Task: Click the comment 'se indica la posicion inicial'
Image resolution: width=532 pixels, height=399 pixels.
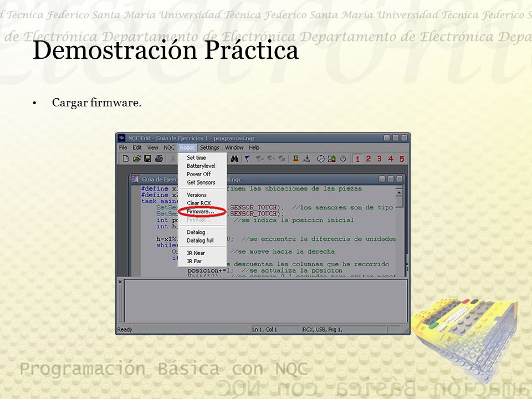Action: pos(294,220)
